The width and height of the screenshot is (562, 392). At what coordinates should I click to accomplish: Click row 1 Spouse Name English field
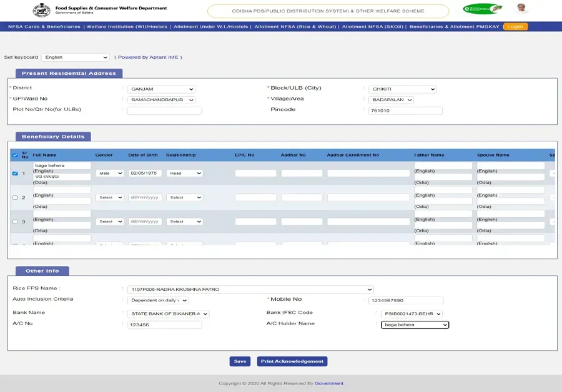(510, 165)
